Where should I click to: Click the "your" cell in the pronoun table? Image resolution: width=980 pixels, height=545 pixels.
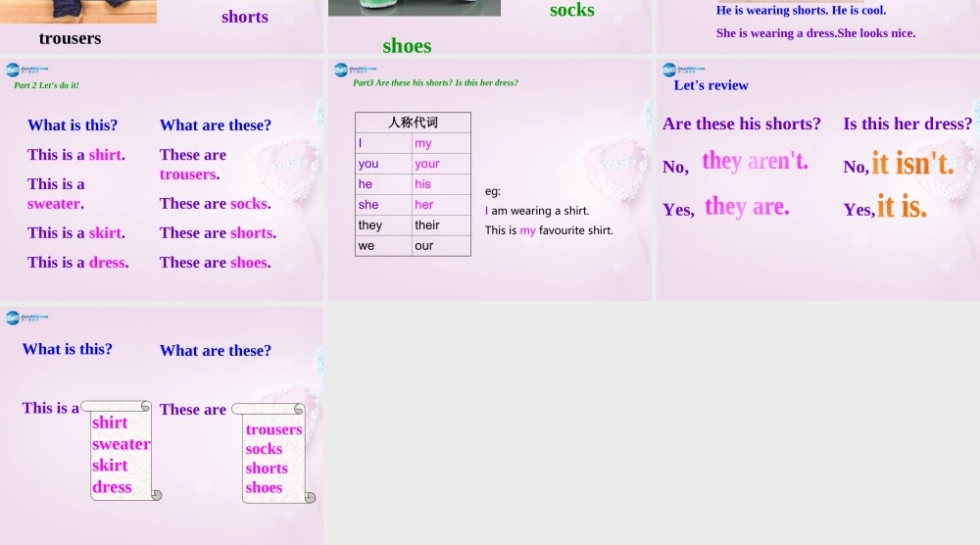pos(441,164)
